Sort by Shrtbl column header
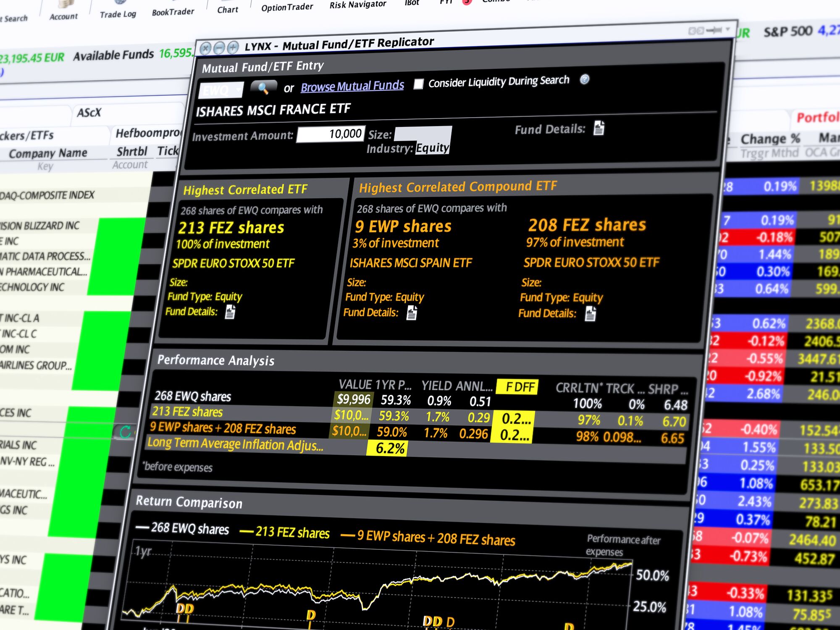Screen dimensions: 840x630 tap(132, 151)
